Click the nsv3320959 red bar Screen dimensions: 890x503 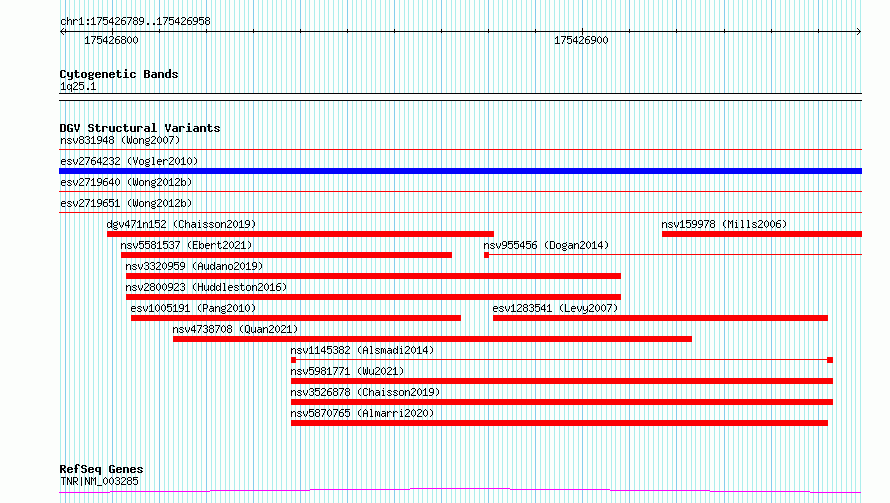[373, 276]
